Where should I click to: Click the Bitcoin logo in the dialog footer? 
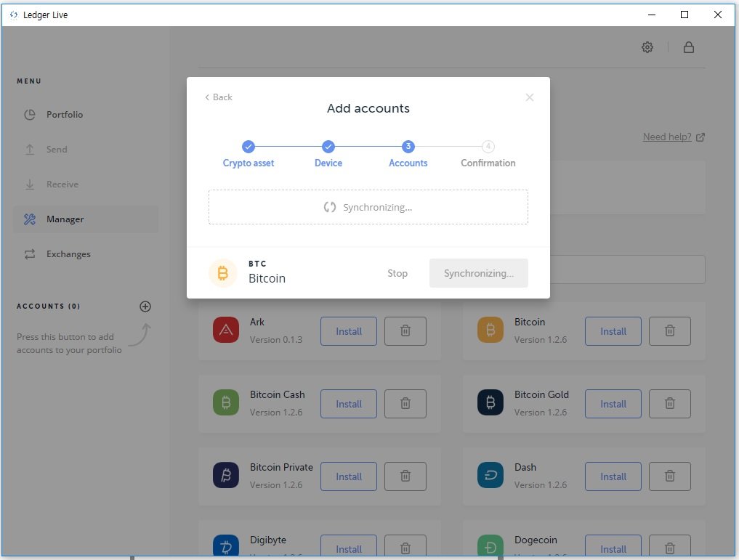[x=222, y=272]
